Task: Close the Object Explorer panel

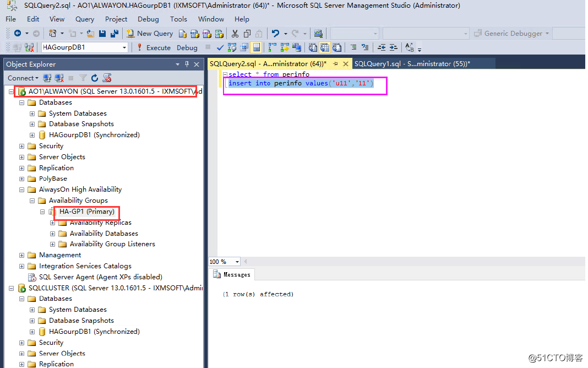Action: click(x=197, y=64)
